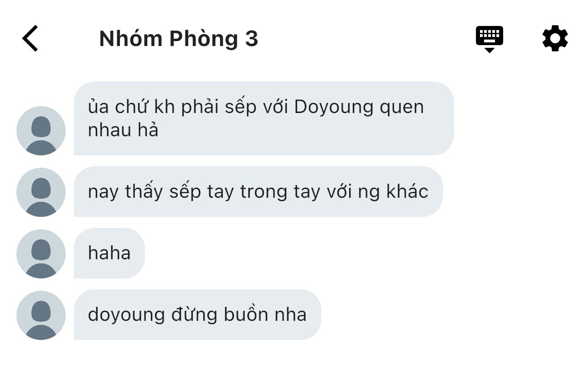Tap avatar next to "nay thấy sếp" message
The image size is (588, 391).
(41, 192)
